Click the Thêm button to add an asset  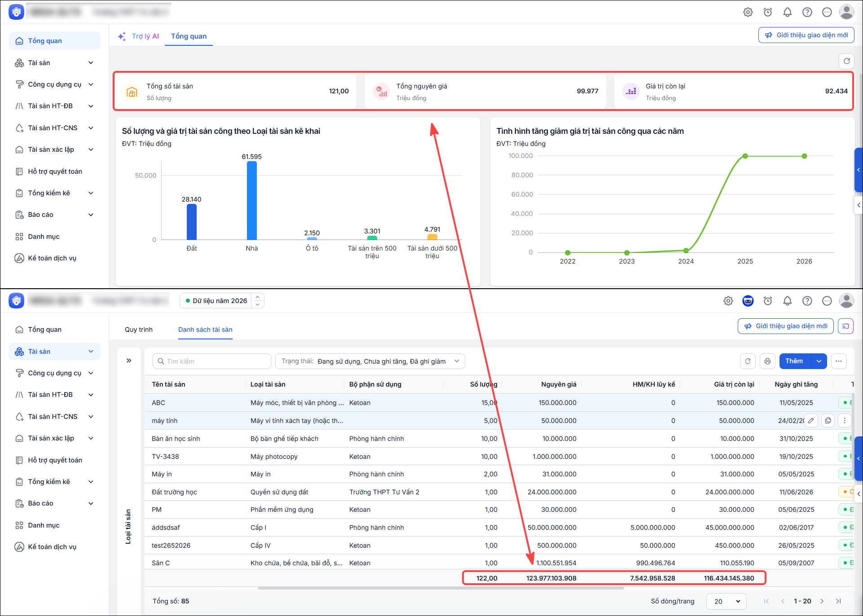coord(795,361)
